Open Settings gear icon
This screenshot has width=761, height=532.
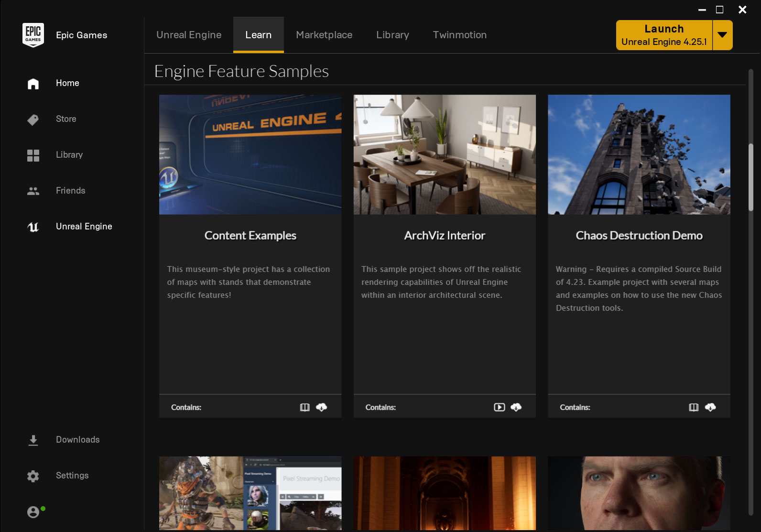click(x=33, y=476)
